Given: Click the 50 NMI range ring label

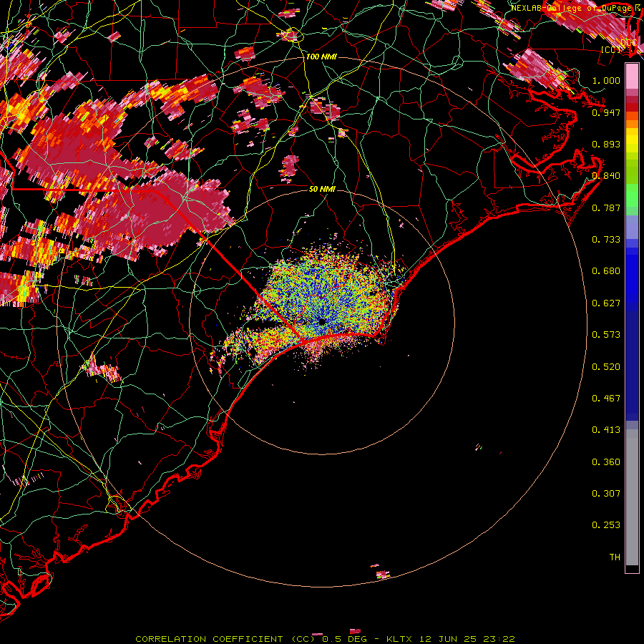Looking at the screenshot, I should point(322,189).
